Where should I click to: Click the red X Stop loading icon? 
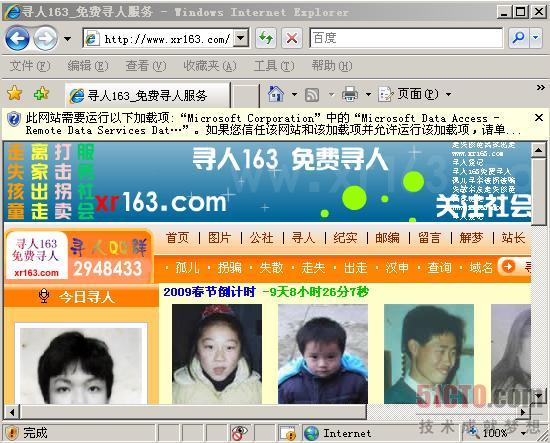tap(292, 38)
